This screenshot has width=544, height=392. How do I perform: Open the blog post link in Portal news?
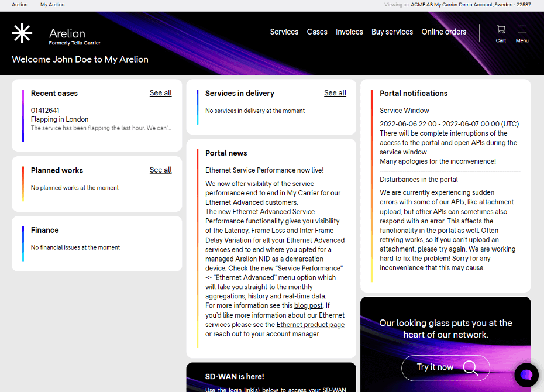pos(308,305)
